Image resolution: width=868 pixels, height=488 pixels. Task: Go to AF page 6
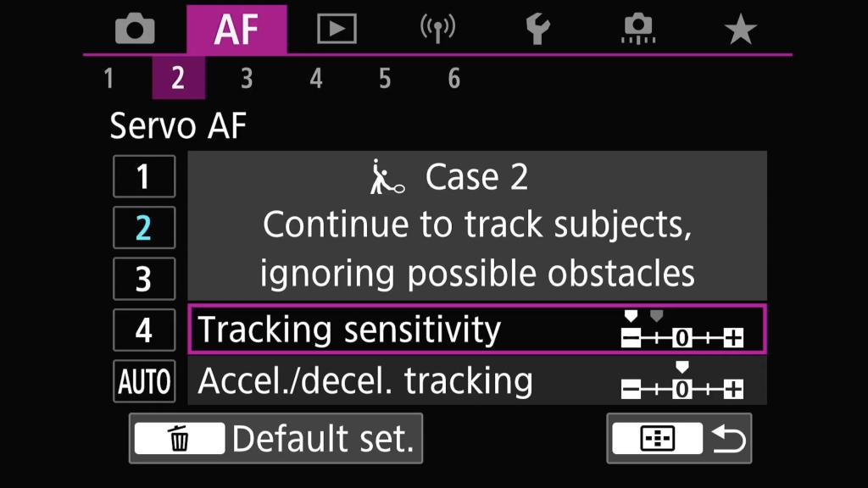[454, 78]
